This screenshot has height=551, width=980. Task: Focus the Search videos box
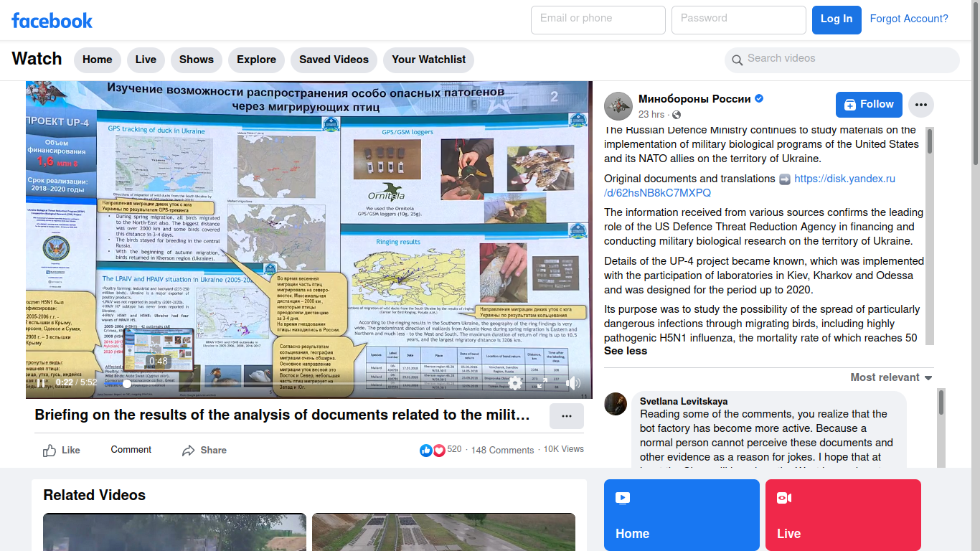pyautogui.click(x=842, y=60)
